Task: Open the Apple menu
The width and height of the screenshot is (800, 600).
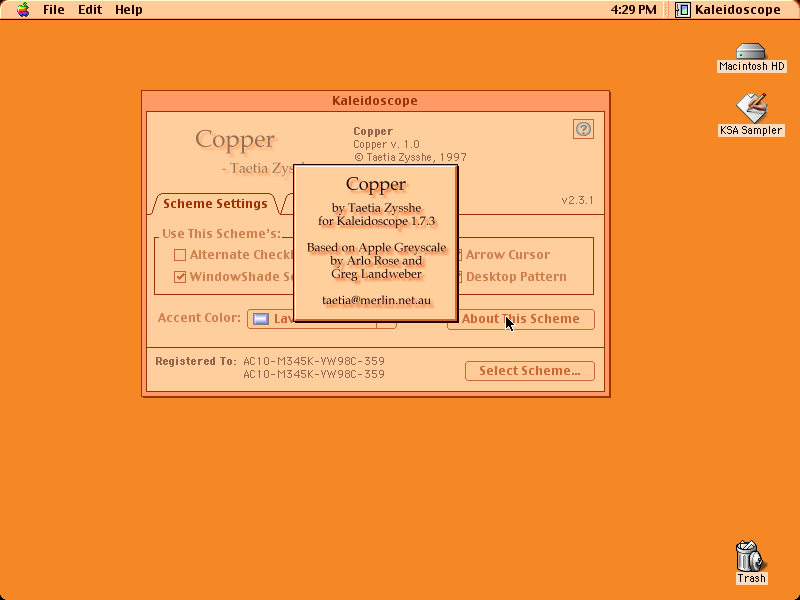Action: tap(23, 10)
